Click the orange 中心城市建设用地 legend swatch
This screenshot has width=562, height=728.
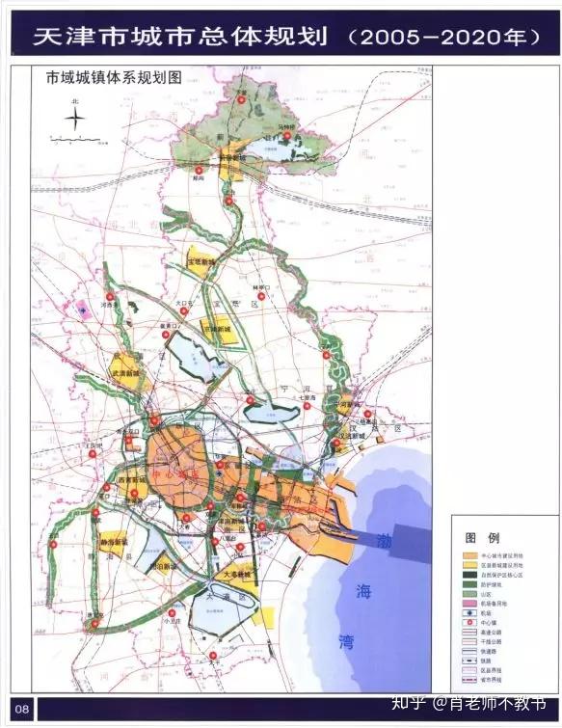[470, 555]
